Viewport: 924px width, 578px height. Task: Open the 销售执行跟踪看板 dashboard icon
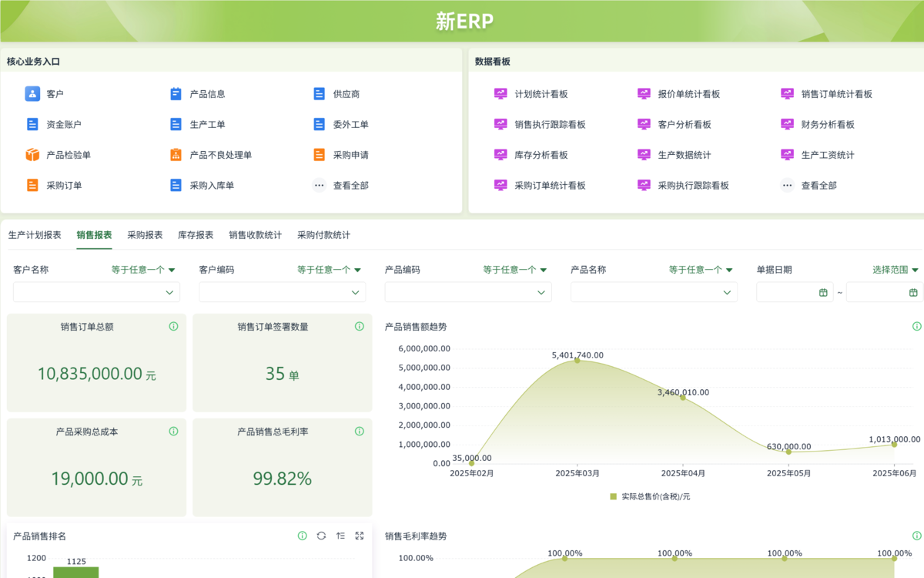[500, 124]
